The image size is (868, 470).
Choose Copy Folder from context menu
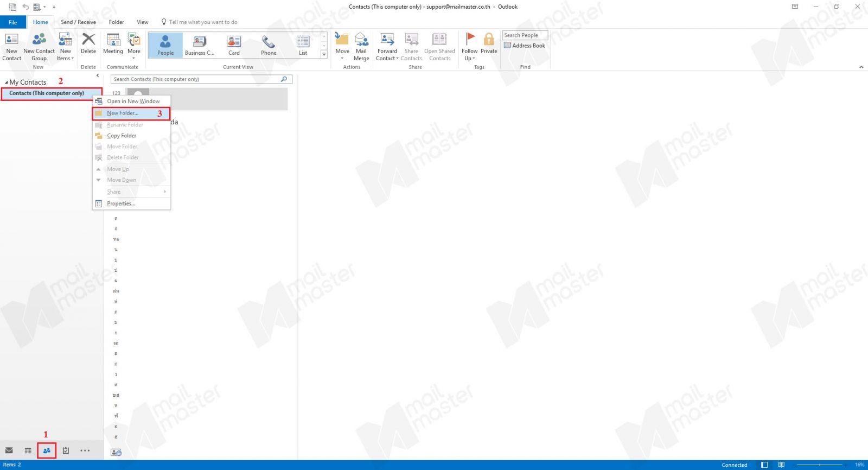(x=132, y=136)
